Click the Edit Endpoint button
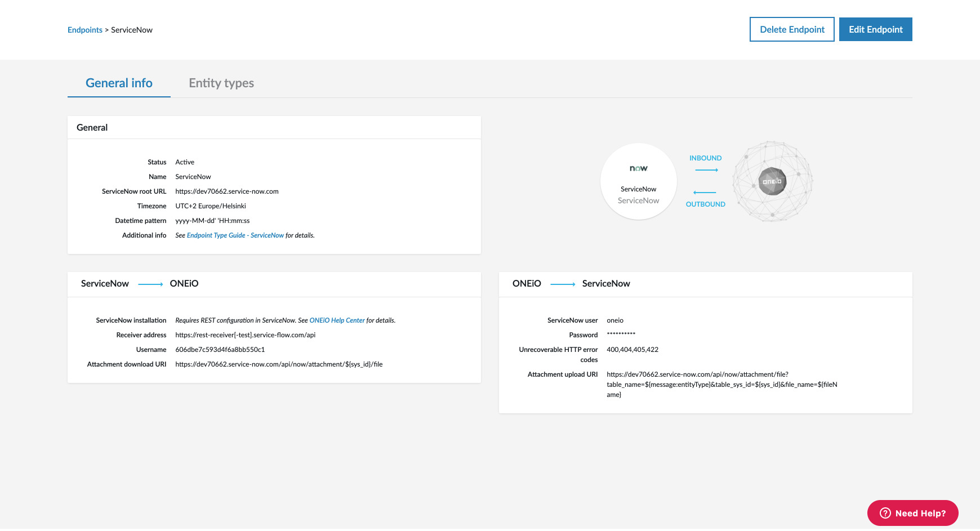 click(876, 29)
